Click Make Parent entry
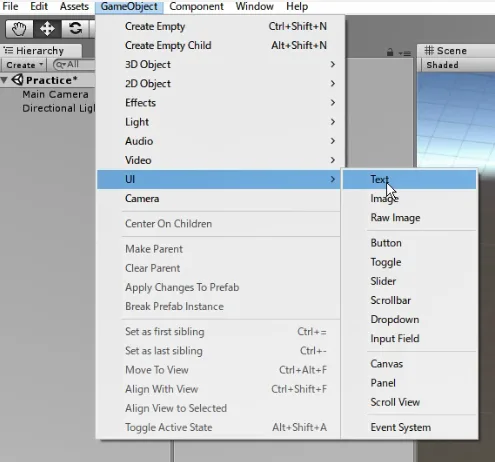 (219, 249)
